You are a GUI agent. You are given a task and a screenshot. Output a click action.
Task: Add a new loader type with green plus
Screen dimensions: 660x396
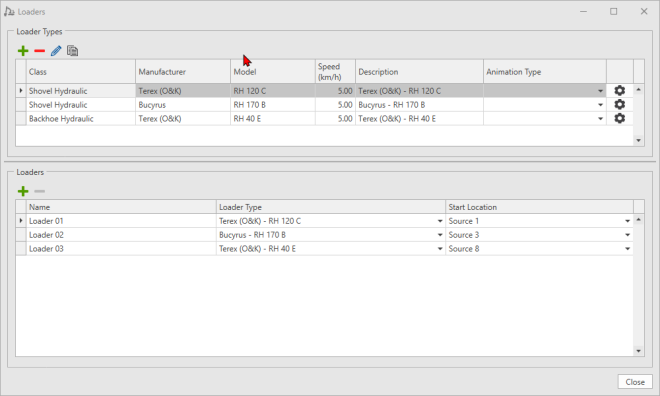coord(23,51)
